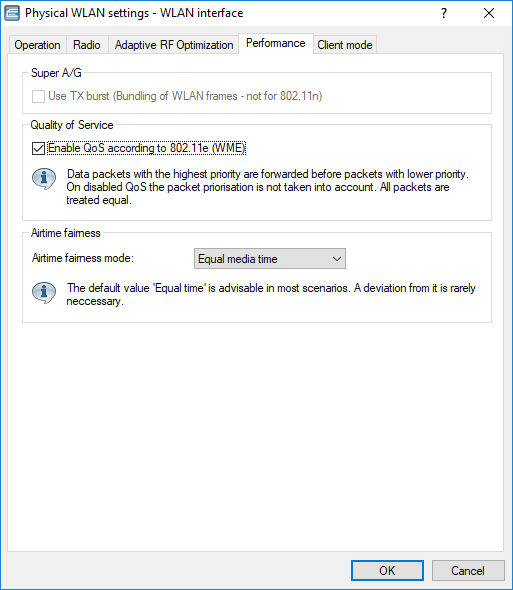Click the question mark help button
Image resolution: width=513 pixels, height=590 pixels.
pyautogui.click(x=444, y=13)
